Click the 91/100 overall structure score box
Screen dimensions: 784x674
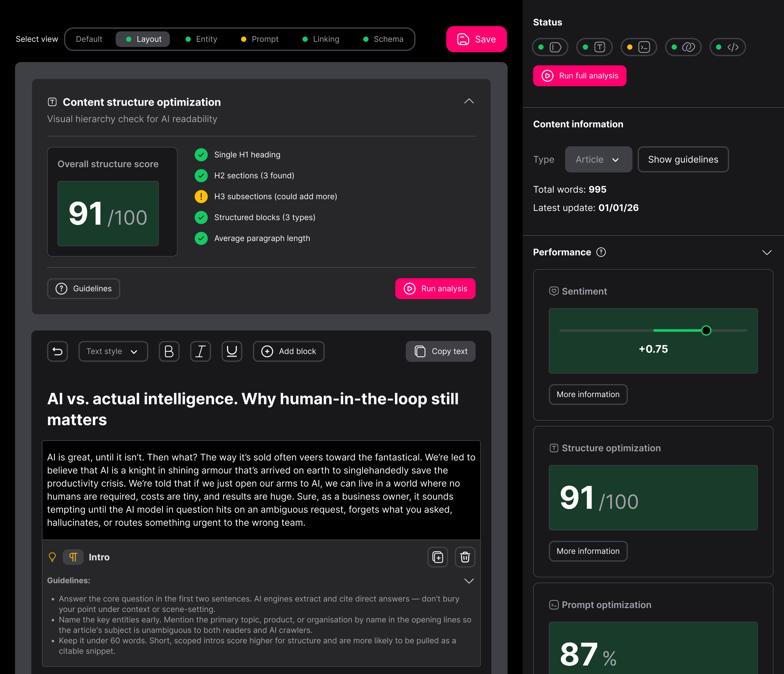coord(108,214)
